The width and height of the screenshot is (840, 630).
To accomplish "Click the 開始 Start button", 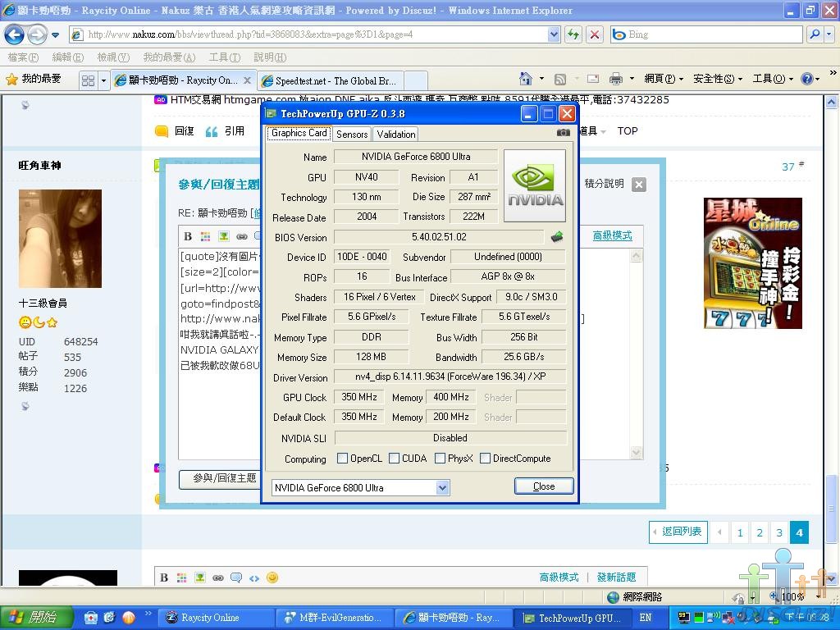I will click(x=35, y=618).
